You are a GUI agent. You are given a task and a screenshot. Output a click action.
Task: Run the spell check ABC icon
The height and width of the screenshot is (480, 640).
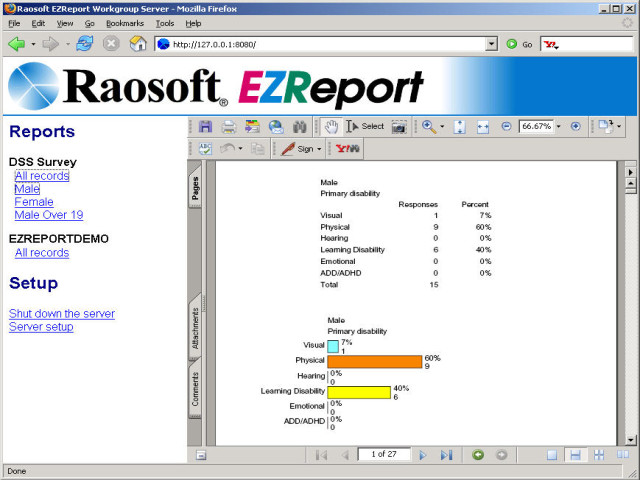(x=205, y=149)
